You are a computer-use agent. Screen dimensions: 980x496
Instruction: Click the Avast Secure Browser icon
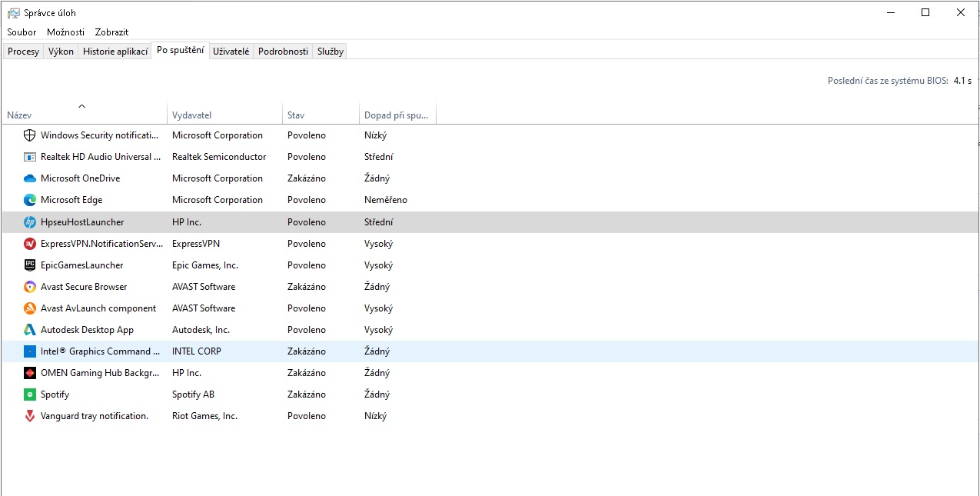30,287
